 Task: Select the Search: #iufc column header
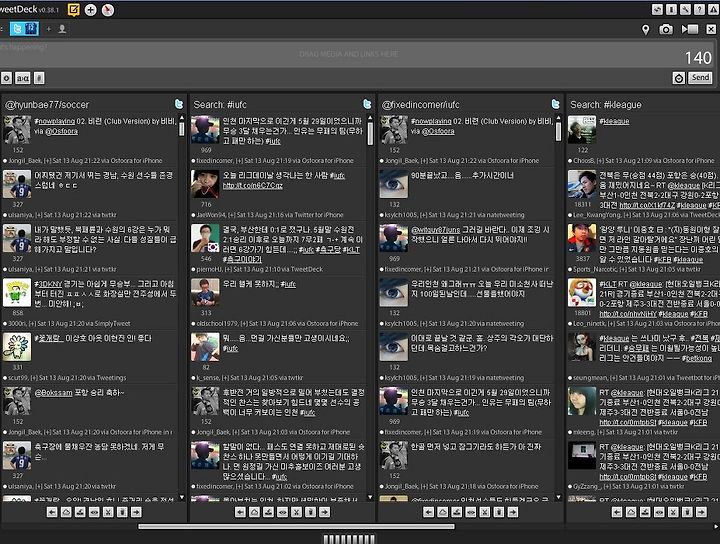[x=220, y=105]
